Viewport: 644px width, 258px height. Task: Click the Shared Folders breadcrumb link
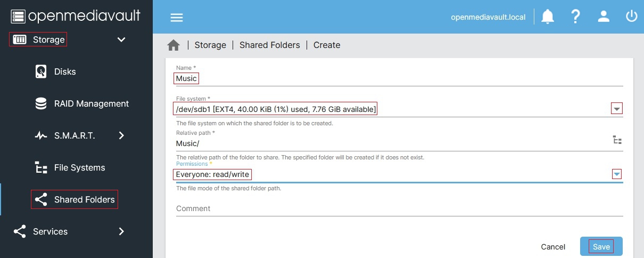(270, 45)
